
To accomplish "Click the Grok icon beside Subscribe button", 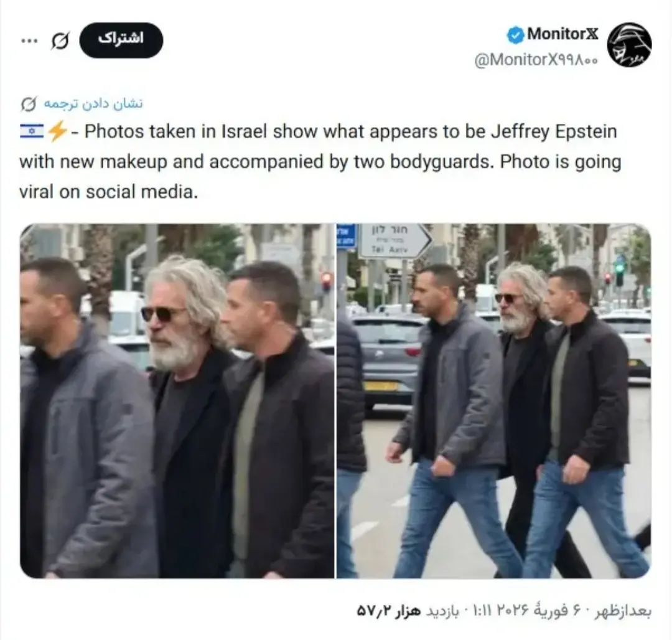I will point(60,41).
